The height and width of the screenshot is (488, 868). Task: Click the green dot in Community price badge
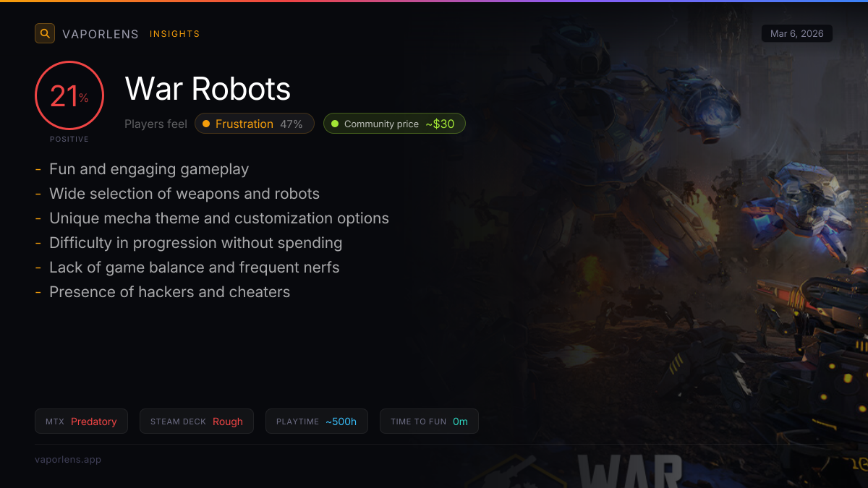click(x=334, y=124)
